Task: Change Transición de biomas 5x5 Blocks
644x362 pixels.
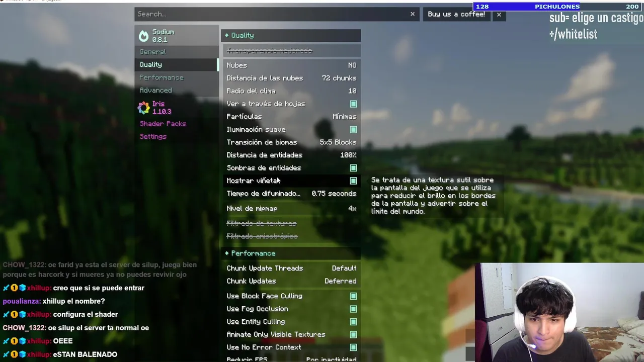Action: click(291, 142)
